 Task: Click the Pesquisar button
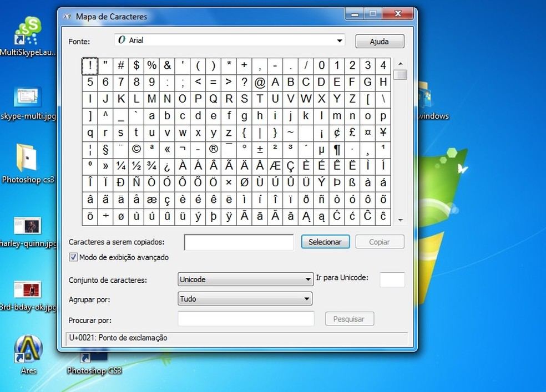349,319
